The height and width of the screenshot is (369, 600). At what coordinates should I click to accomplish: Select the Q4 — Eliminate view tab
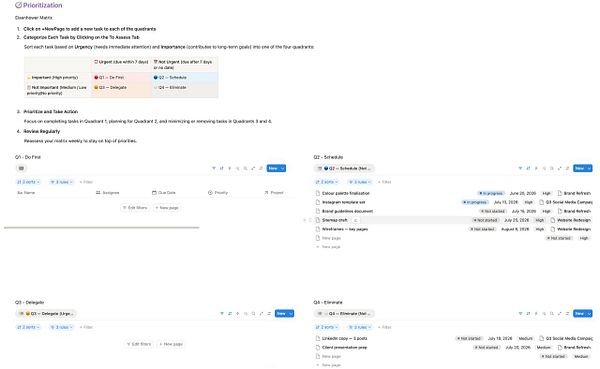pos(344,313)
